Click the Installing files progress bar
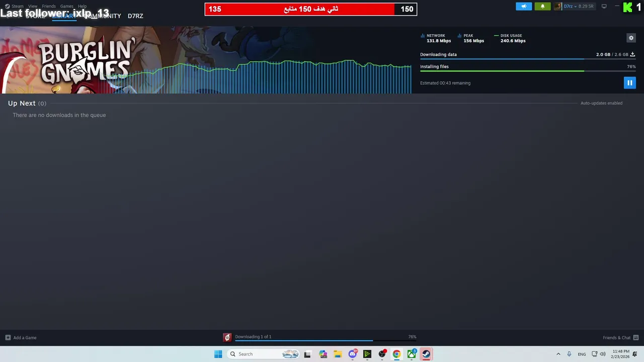Screen dimensions: 644x362 point(528,71)
